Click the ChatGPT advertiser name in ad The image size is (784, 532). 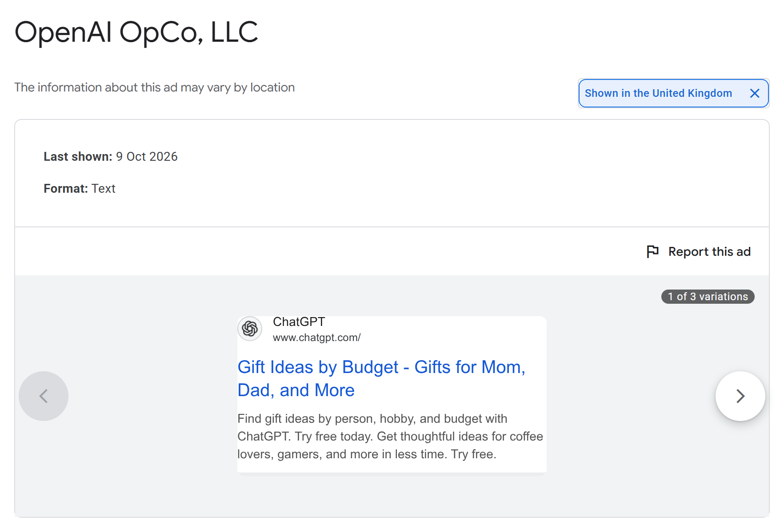click(x=299, y=322)
